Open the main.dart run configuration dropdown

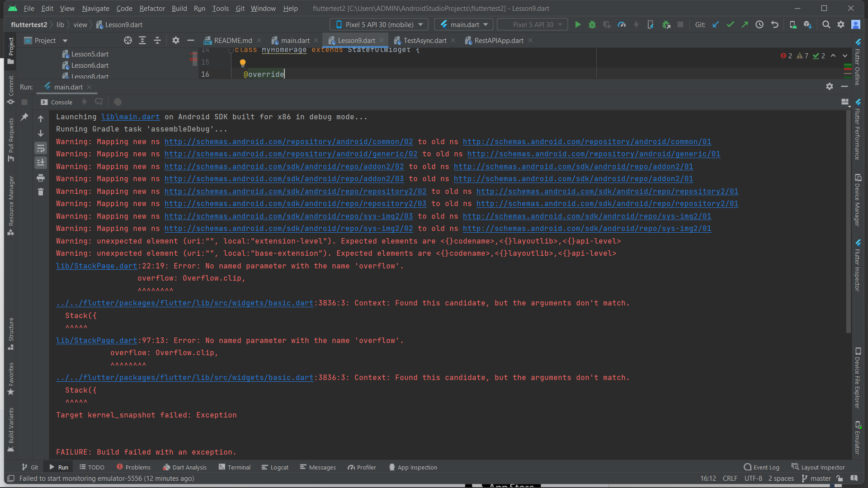(x=464, y=25)
